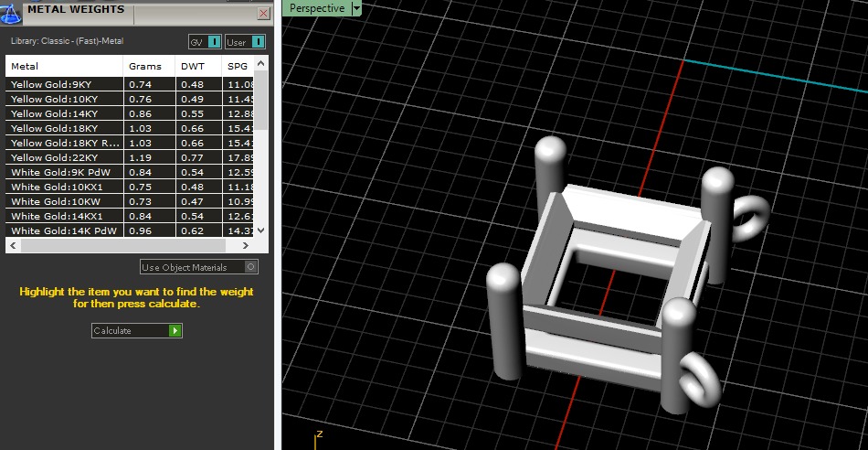Select the White Gold:10KW row
Screen dimensions: 868x450
(x=130, y=201)
